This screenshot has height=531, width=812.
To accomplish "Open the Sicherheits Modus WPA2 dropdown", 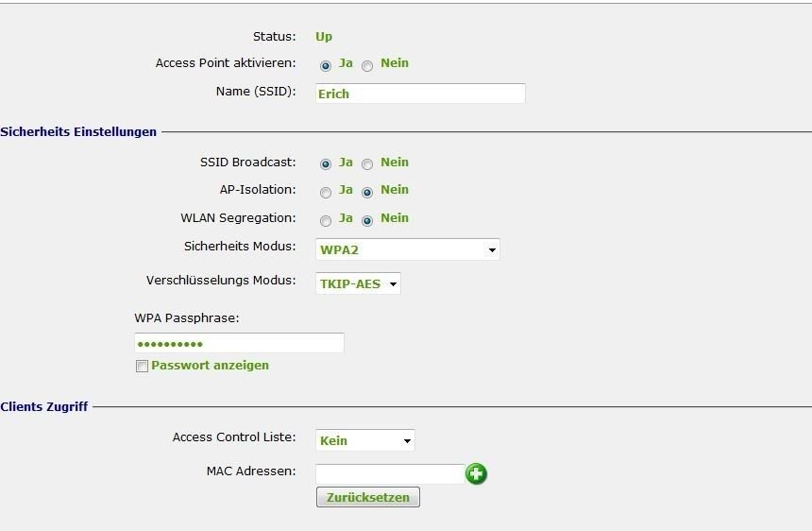I will (x=408, y=249).
